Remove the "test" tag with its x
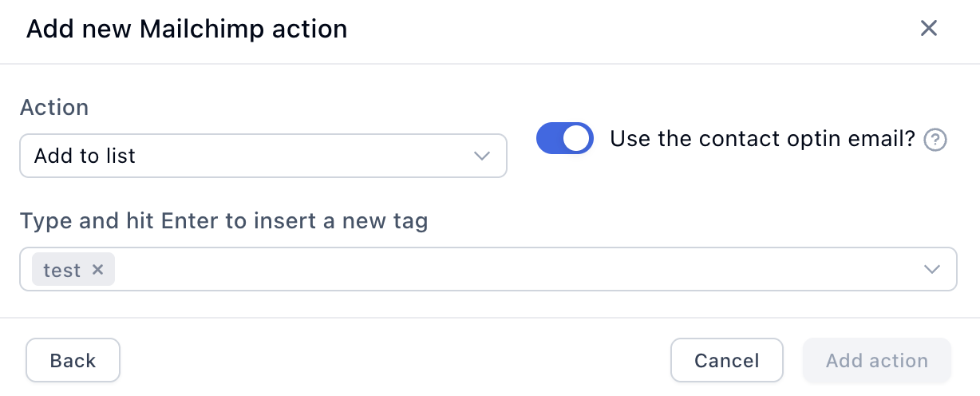Viewport: 980px width, 396px height. pos(98,270)
